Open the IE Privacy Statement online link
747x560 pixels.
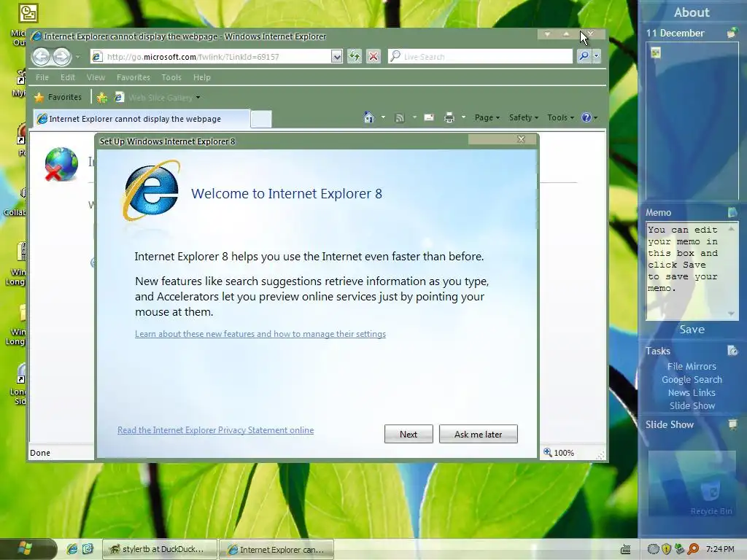tap(215, 430)
